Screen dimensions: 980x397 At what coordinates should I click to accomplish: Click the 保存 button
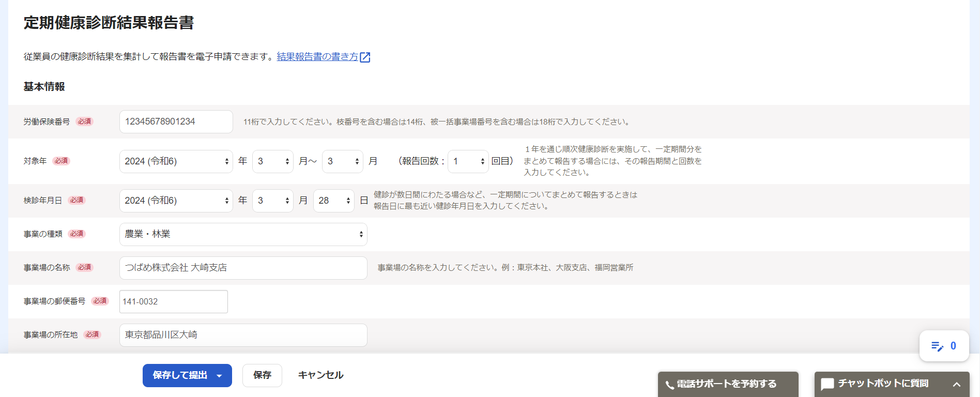pos(262,375)
